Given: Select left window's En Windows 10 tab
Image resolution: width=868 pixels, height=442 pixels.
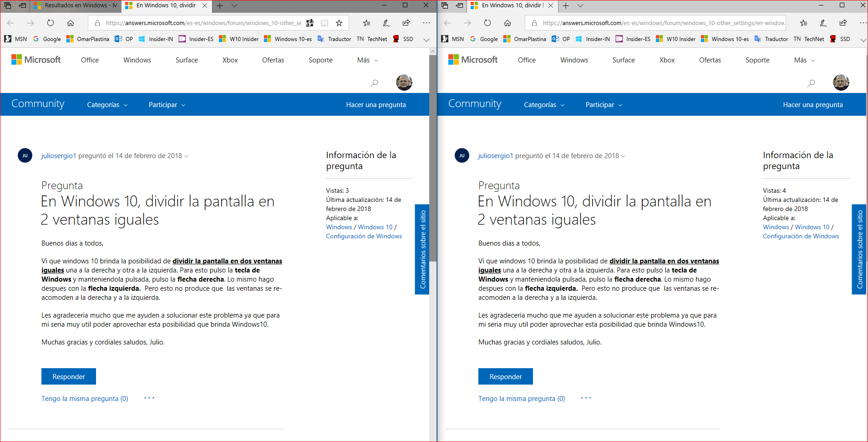Looking at the screenshot, I should (166, 5).
